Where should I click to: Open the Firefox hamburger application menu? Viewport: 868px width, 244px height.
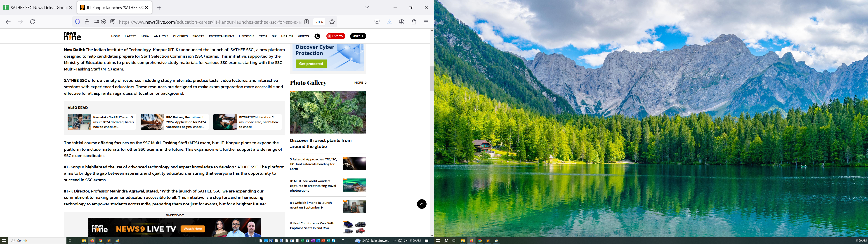(426, 22)
